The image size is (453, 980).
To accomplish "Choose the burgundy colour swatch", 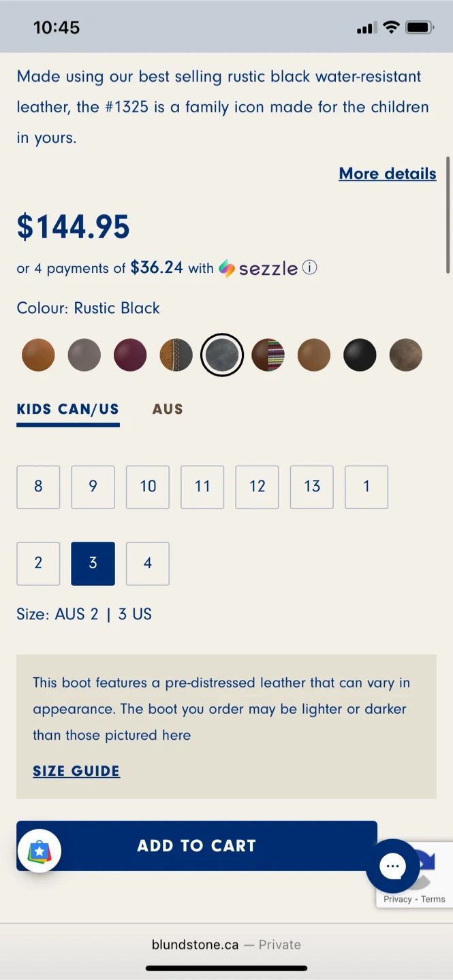I will tap(130, 355).
